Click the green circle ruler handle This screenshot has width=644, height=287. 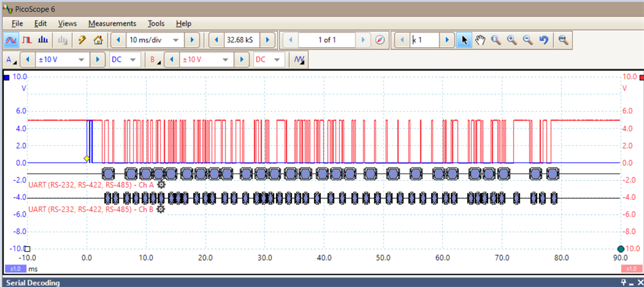coord(620,249)
